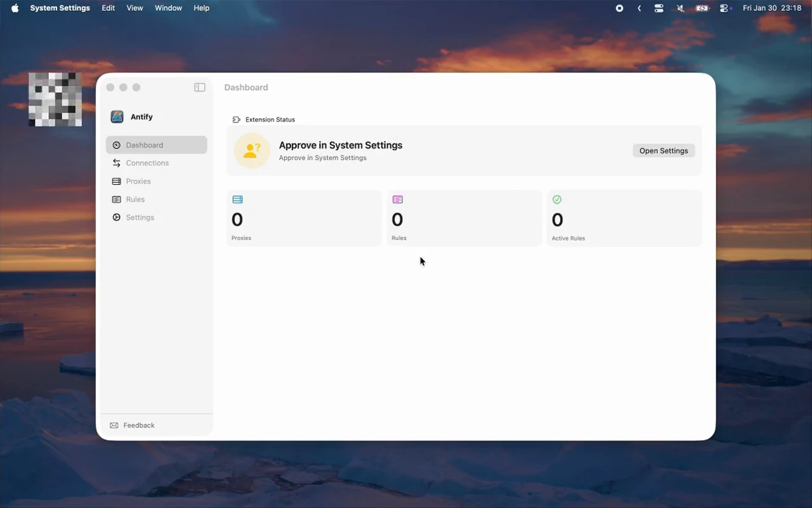Open the Help menu
Image resolution: width=812 pixels, height=508 pixels.
(202, 8)
